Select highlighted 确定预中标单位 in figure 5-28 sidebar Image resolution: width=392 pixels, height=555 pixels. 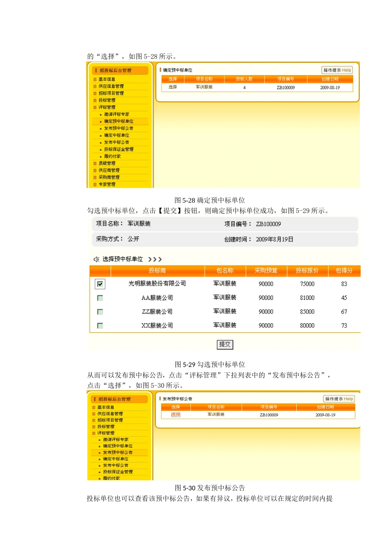point(118,121)
